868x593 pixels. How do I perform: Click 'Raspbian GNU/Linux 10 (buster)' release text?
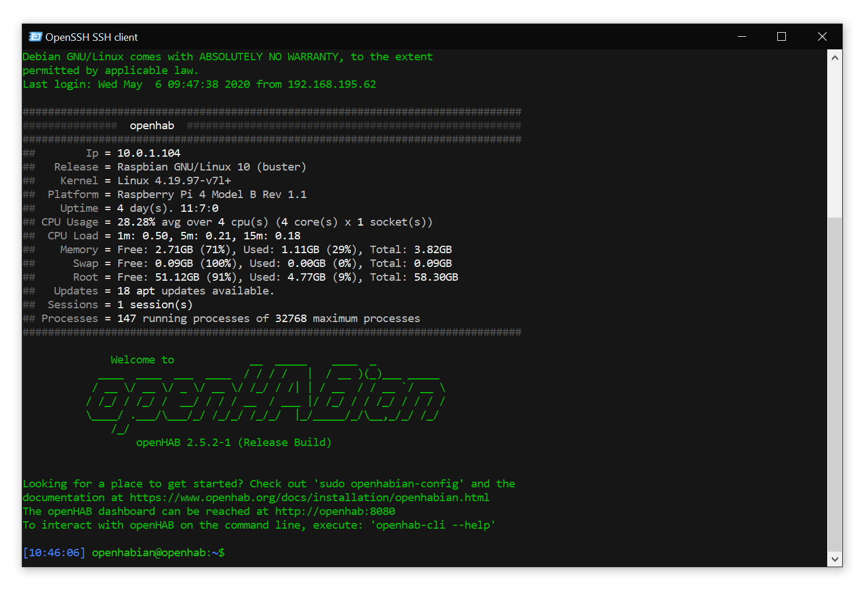[212, 167]
